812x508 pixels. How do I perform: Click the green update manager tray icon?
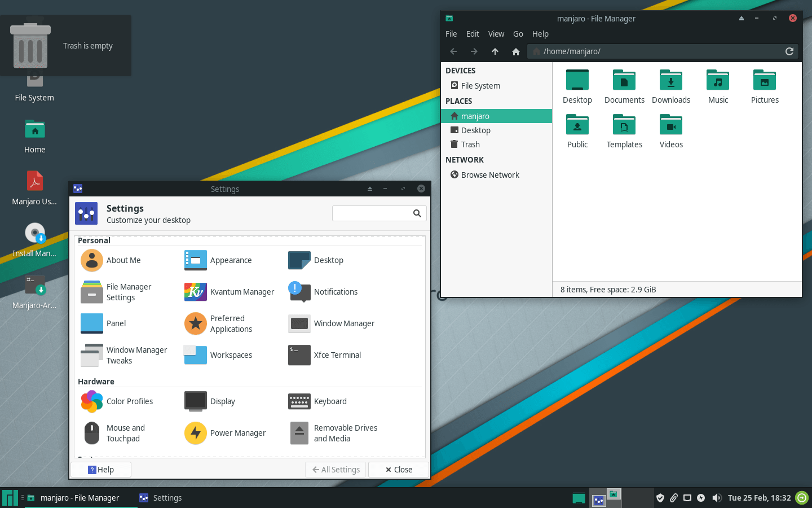[x=801, y=497]
